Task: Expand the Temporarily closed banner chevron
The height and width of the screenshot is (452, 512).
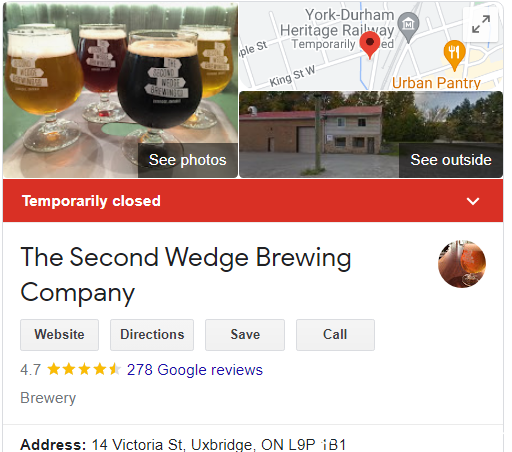Action: click(x=473, y=201)
